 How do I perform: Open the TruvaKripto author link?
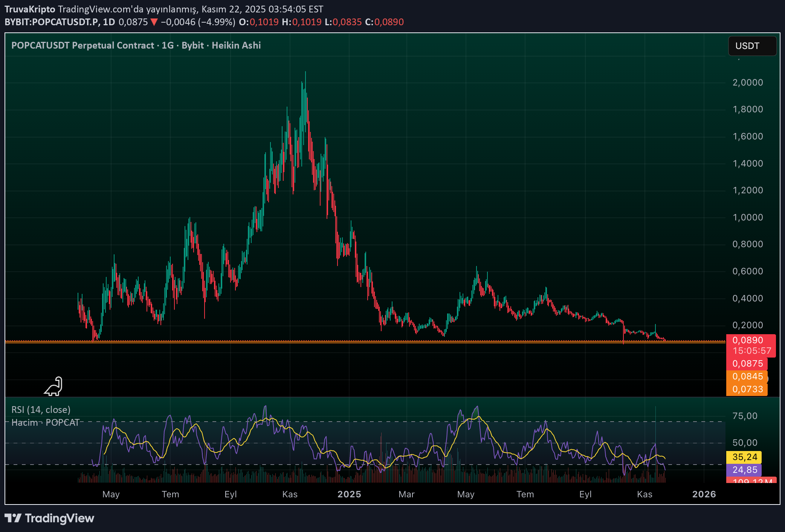click(30, 9)
